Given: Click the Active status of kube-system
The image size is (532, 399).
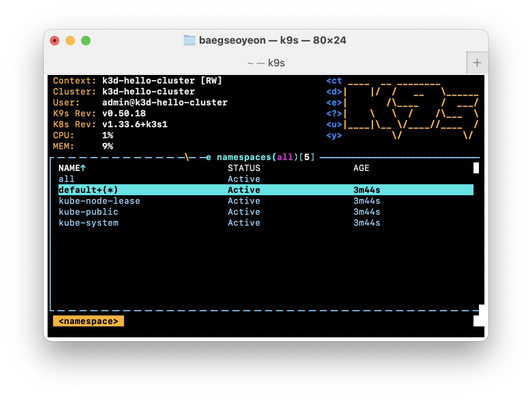Looking at the screenshot, I should click(x=244, y=223).
